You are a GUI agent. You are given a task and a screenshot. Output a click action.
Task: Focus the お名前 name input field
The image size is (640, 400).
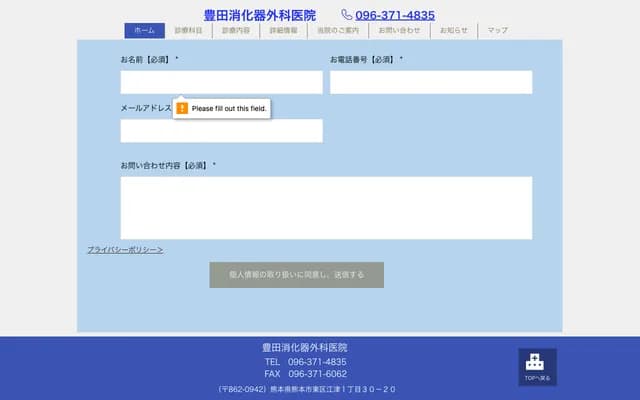coord(221,82)
